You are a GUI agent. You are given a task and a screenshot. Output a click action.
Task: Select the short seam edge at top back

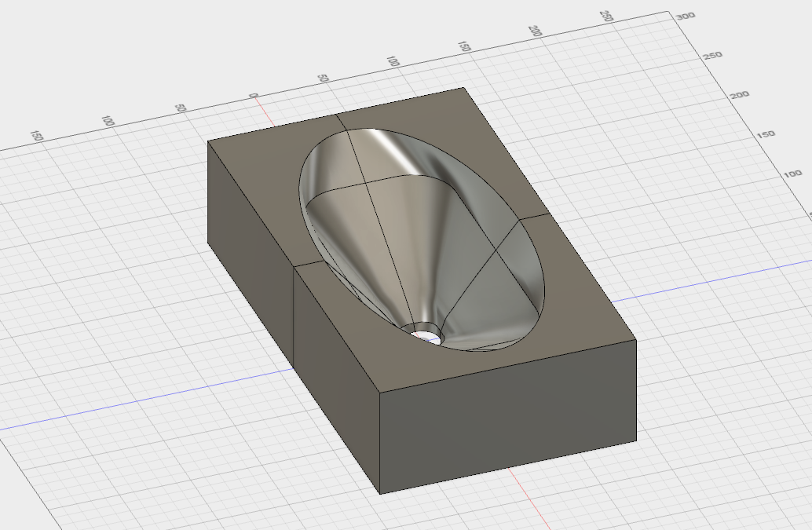pos(342,122)
